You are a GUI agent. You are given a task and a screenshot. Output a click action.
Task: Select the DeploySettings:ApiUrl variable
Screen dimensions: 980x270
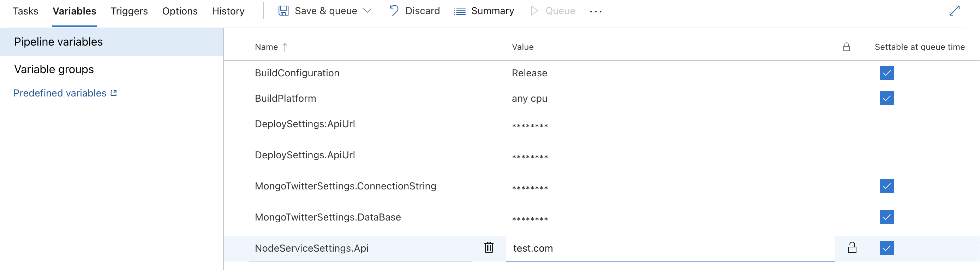point(305,124)
